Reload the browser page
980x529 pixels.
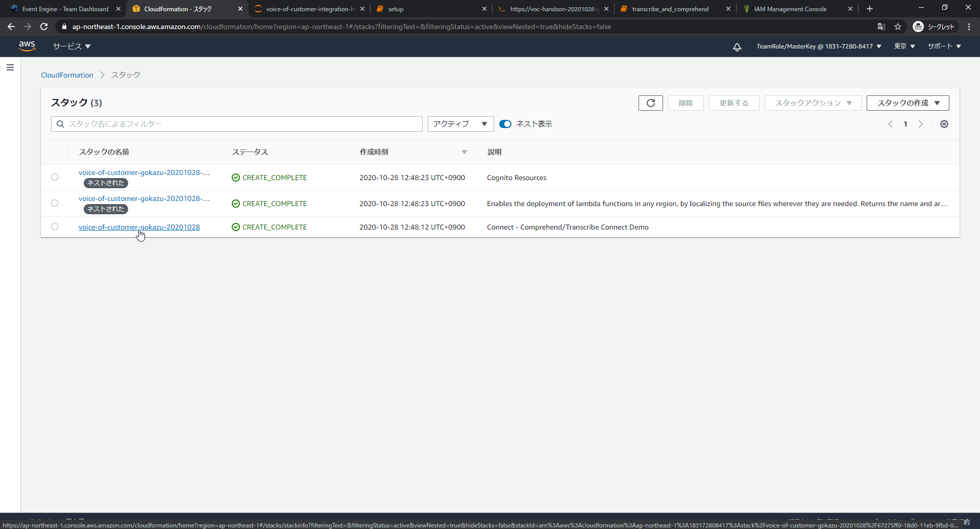(x=44, y=27)
